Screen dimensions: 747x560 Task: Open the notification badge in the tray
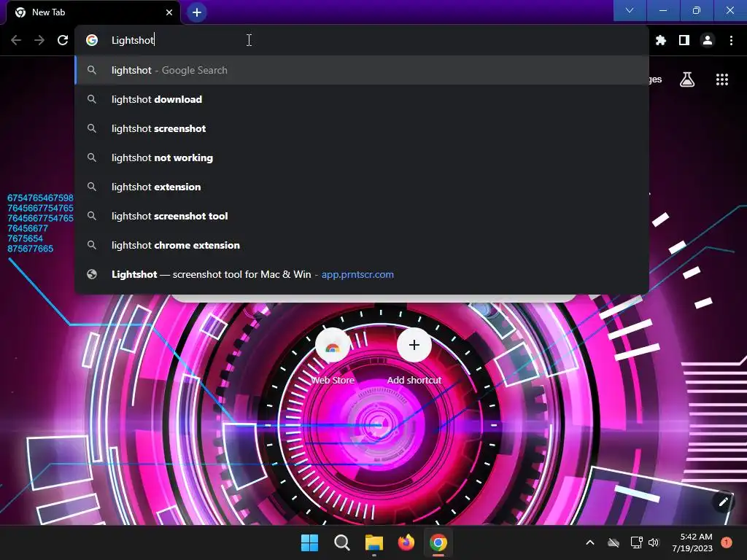point(727,542)
